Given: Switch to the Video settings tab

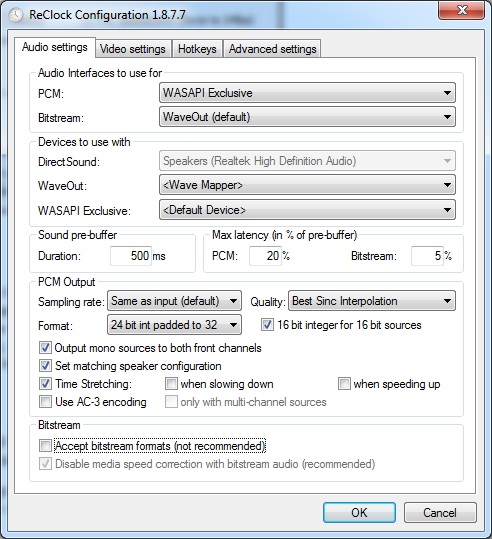Looking at the screenshot, I should (133, 49).
